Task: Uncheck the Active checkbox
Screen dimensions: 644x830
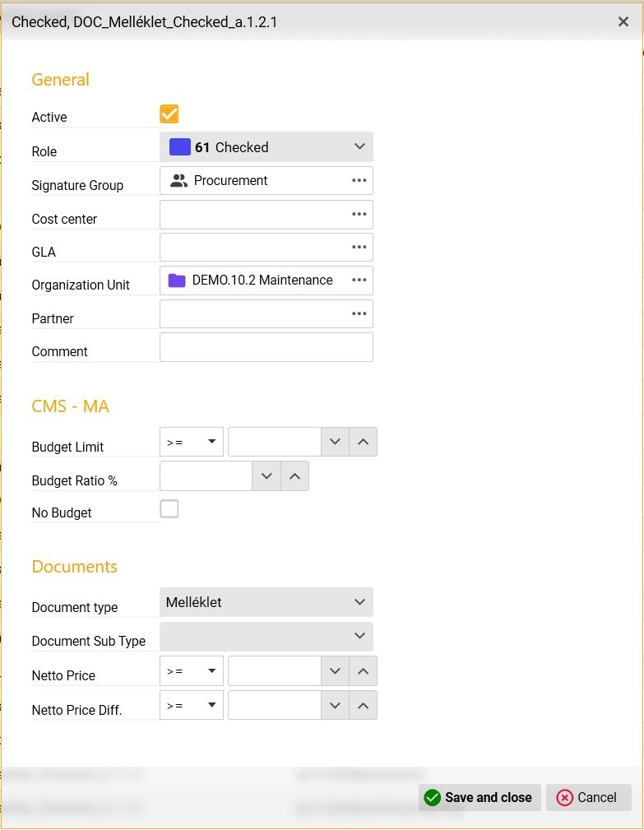Action: tap(169, 114)
